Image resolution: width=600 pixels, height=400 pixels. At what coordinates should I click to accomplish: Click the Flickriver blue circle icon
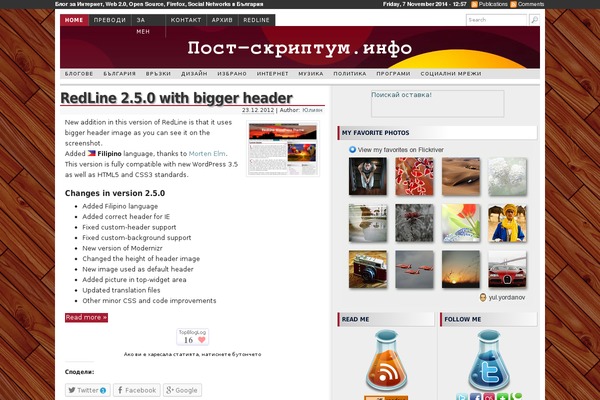click(x=352, y=150)
